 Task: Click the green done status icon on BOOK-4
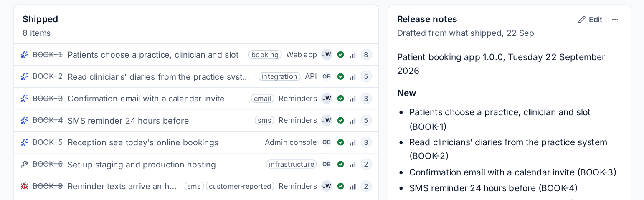pyautogui.click(x=341, y=120)
